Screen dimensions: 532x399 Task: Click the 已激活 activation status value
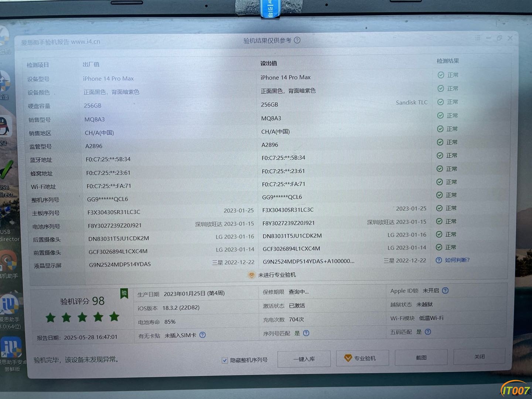297,306
